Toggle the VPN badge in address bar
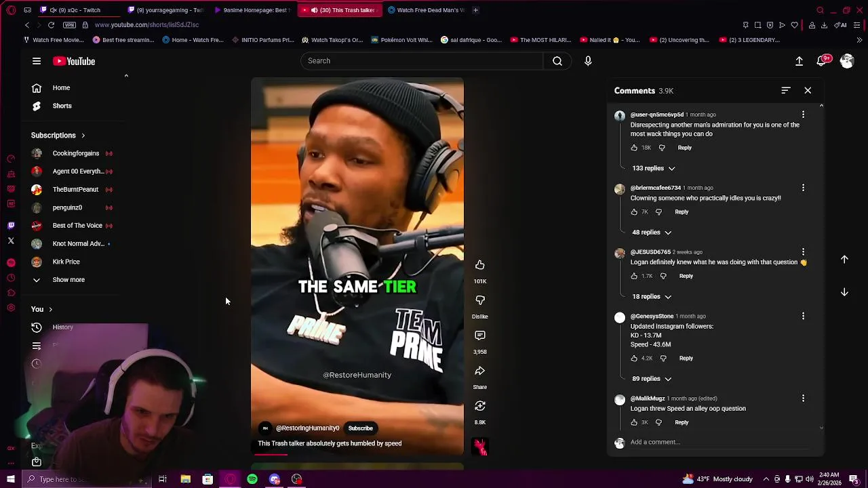 [x=69, y=25]
